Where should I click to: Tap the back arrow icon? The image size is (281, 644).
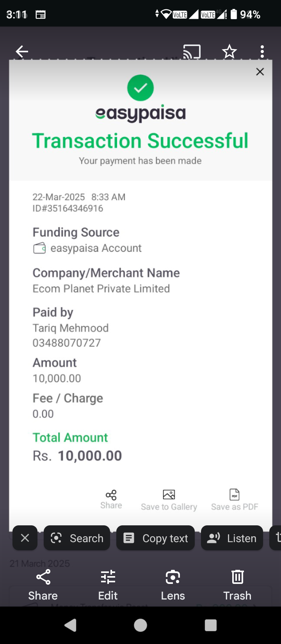pos(22,51)
